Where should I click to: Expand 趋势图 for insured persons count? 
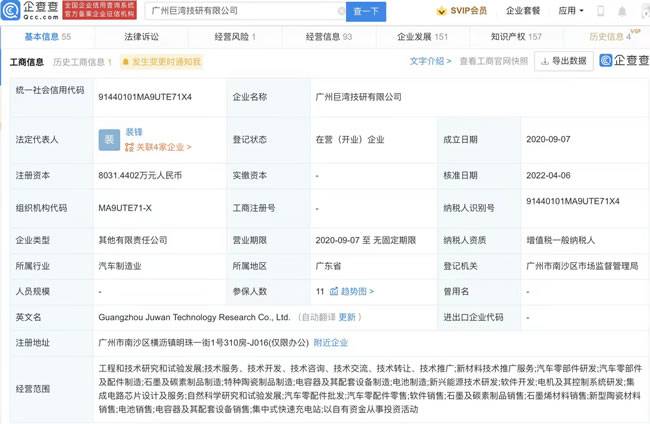click(350, 291)
